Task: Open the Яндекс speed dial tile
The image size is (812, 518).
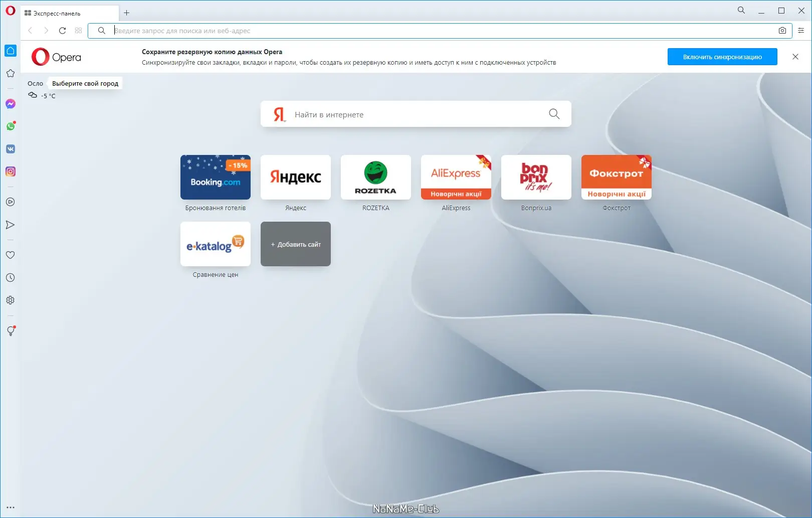Action: click(296, 177)
